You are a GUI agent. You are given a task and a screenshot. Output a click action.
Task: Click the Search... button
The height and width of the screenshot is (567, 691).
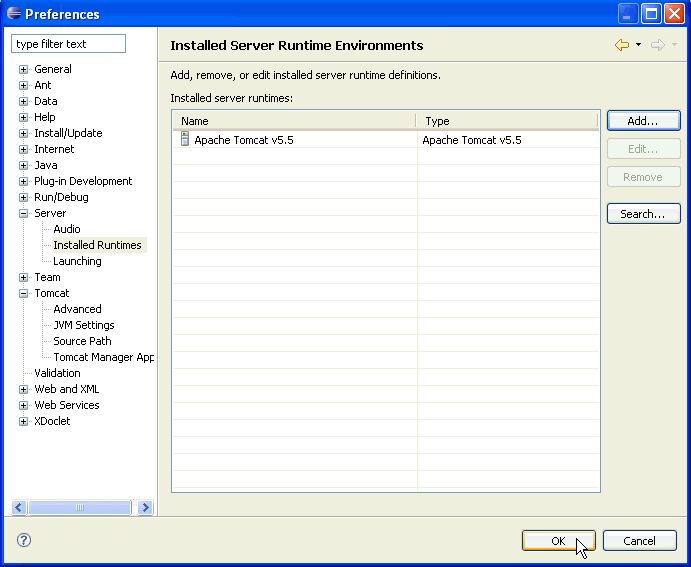pos(643,214)
